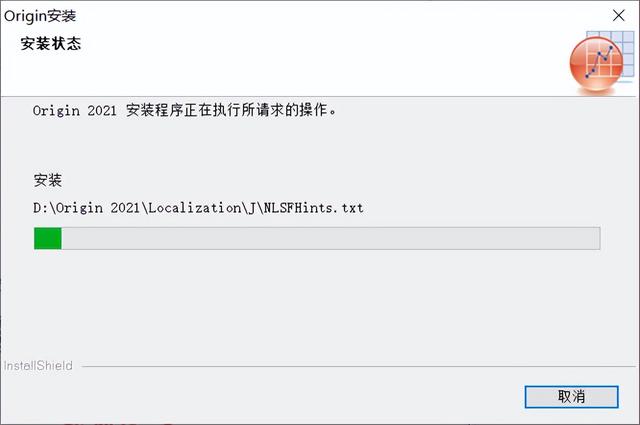640x425 pixels.
Task: Click the InstallShield label
Action: coord(38,365)
